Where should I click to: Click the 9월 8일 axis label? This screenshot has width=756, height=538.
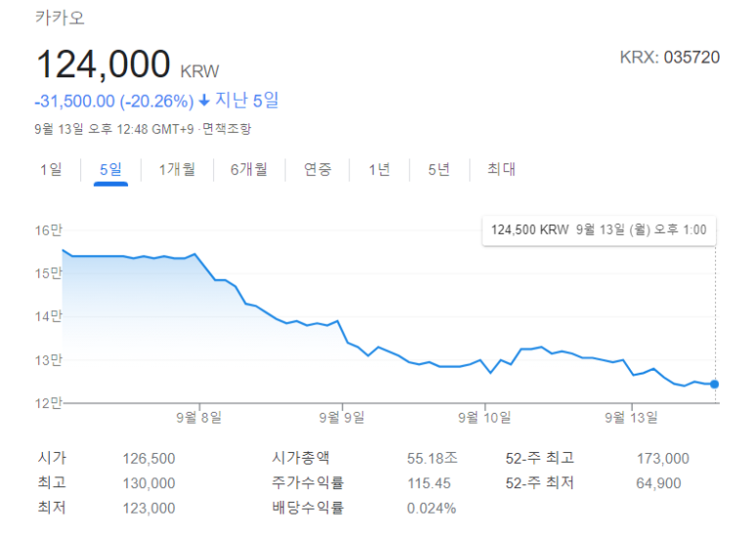tap(199, 417)
